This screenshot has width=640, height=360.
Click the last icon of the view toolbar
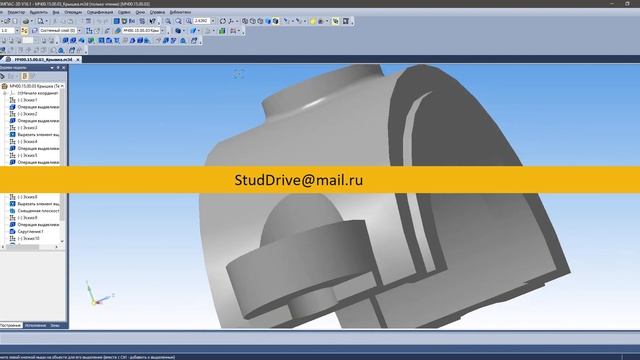pyautogui.click(x=345, y=21)
